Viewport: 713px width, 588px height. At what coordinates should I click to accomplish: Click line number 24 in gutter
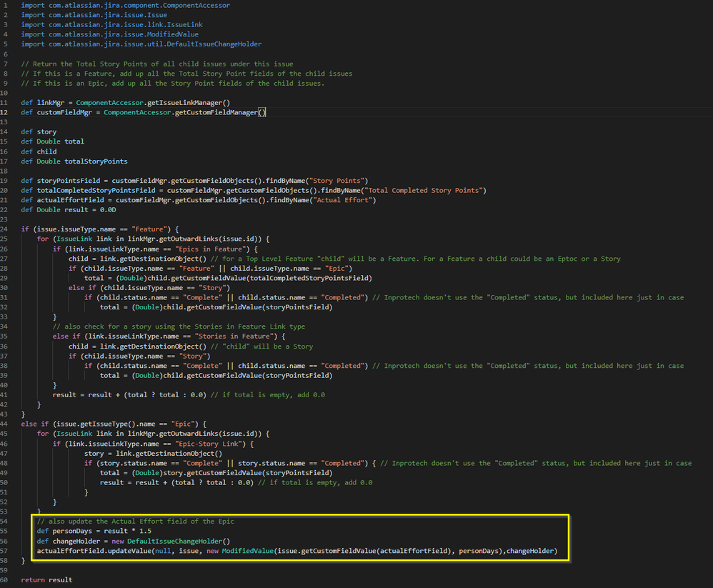4,229
